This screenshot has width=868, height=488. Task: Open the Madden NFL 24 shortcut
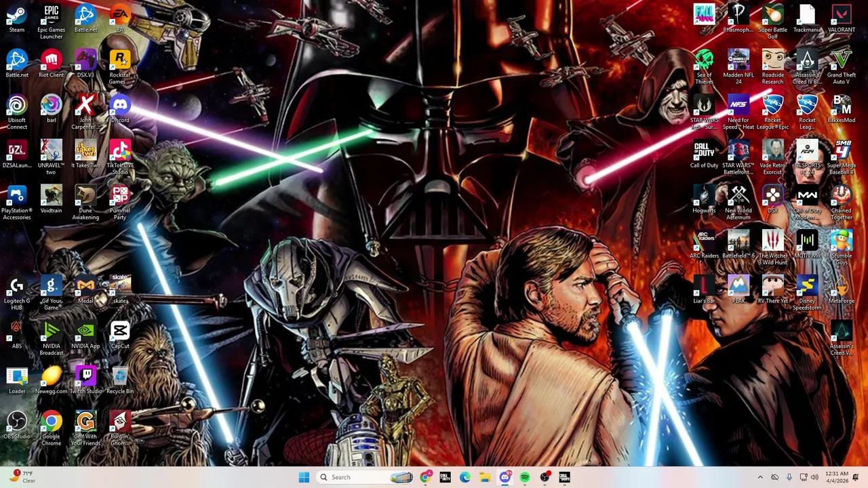tap(738, 67)
